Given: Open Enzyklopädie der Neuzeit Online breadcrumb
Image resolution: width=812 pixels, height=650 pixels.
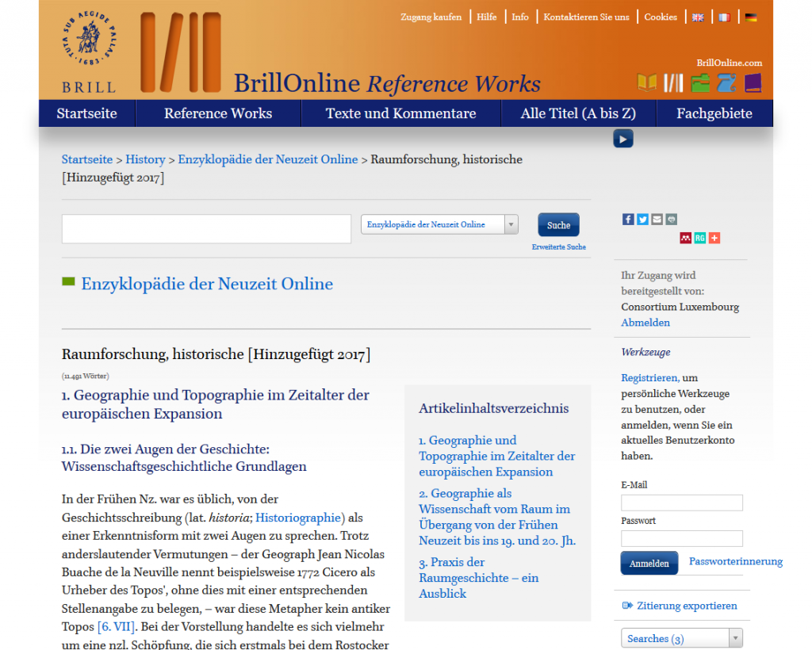Looking at the screenshot, I should point(268,159).
